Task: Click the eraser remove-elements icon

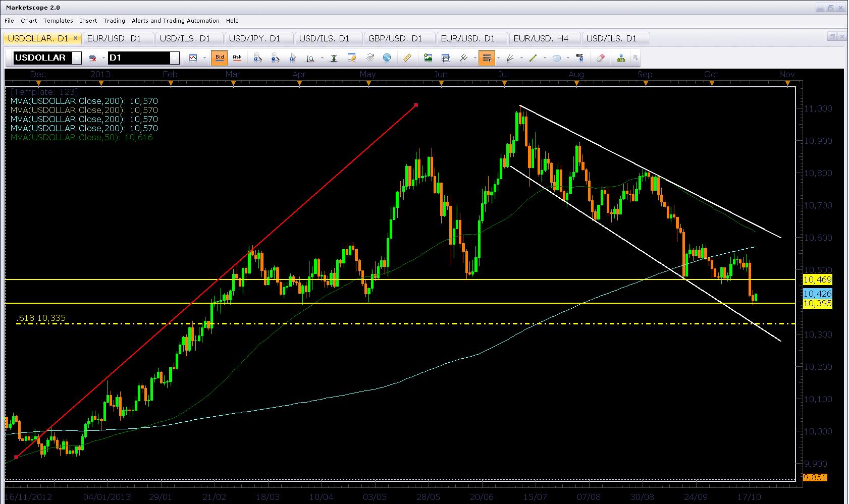Action: point(600,58)
